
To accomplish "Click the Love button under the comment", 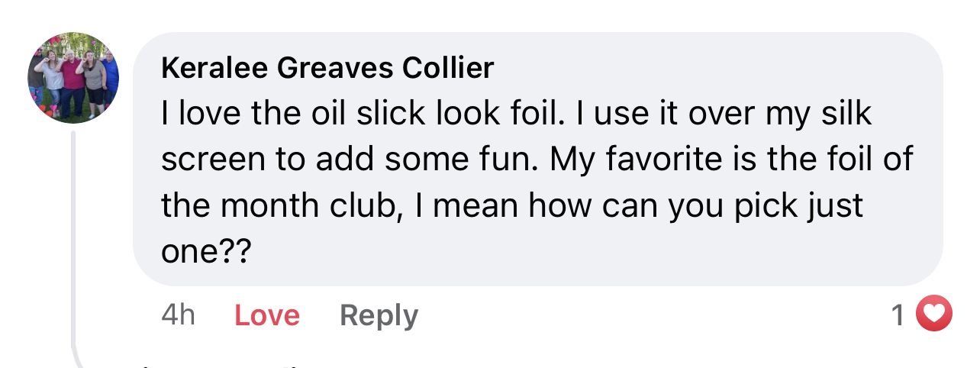I will (266, 315).
